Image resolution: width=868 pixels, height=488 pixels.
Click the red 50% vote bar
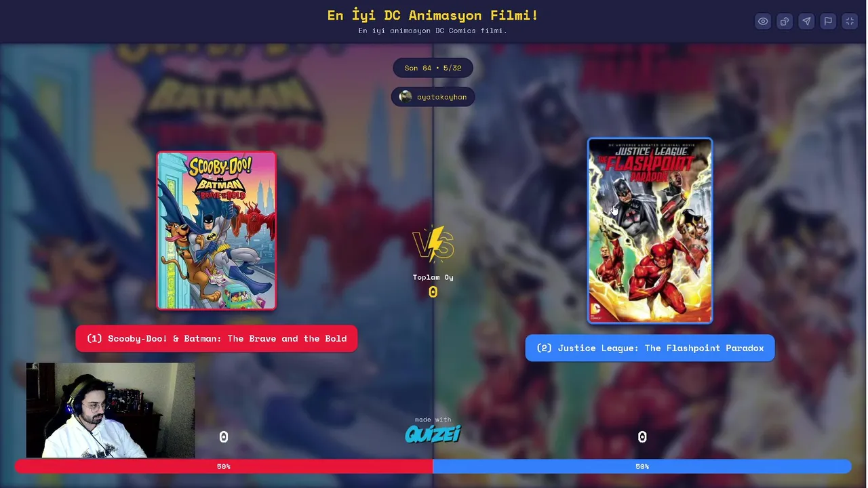(x=224, y=466)
